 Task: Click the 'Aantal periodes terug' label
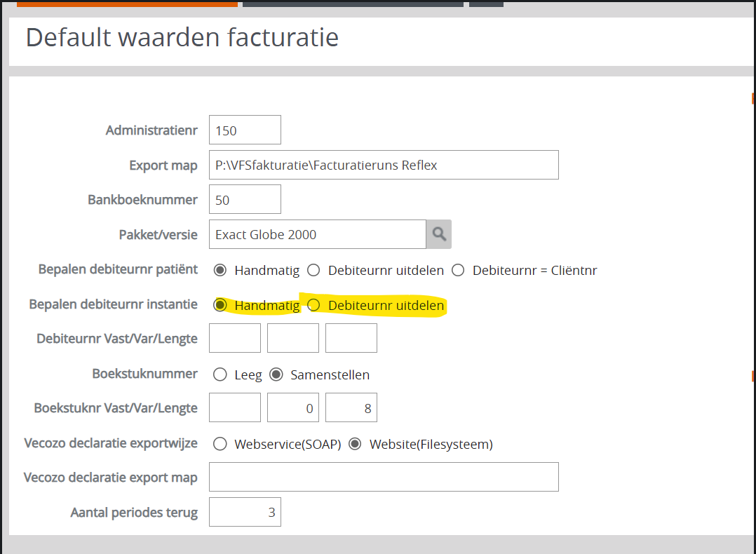click(x=134, y=513)
